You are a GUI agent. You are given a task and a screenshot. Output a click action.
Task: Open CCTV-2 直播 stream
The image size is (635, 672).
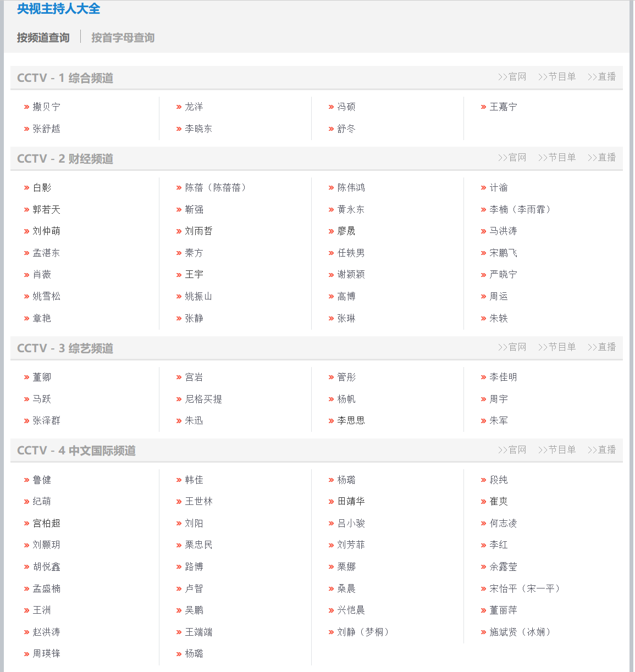coord(601,157)
